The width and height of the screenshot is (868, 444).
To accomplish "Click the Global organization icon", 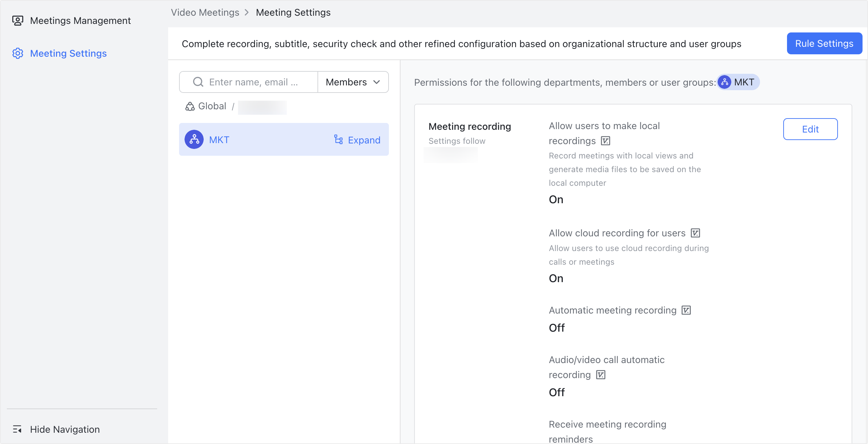I will (x=190, y=106).
